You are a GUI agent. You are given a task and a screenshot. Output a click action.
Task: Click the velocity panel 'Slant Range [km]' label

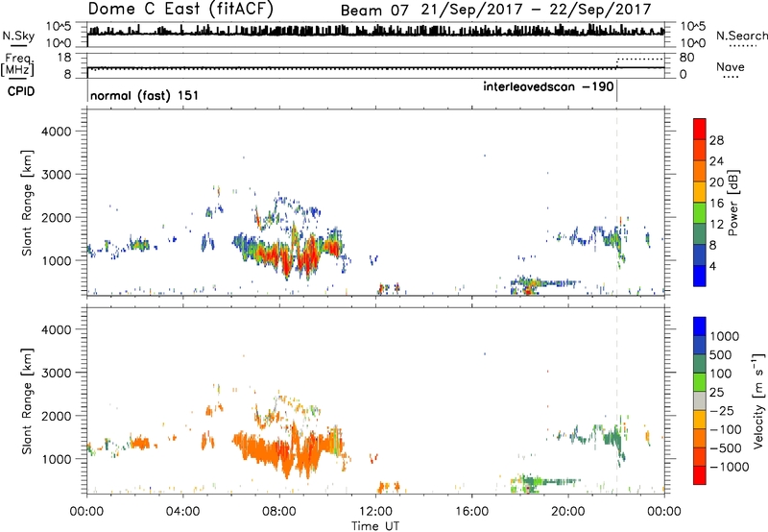click(27, 400)
